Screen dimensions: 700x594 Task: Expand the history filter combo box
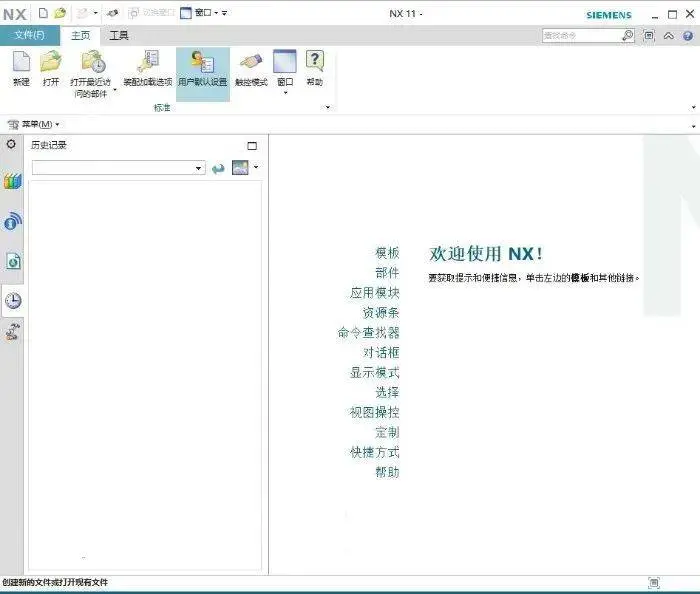point(198,168)
